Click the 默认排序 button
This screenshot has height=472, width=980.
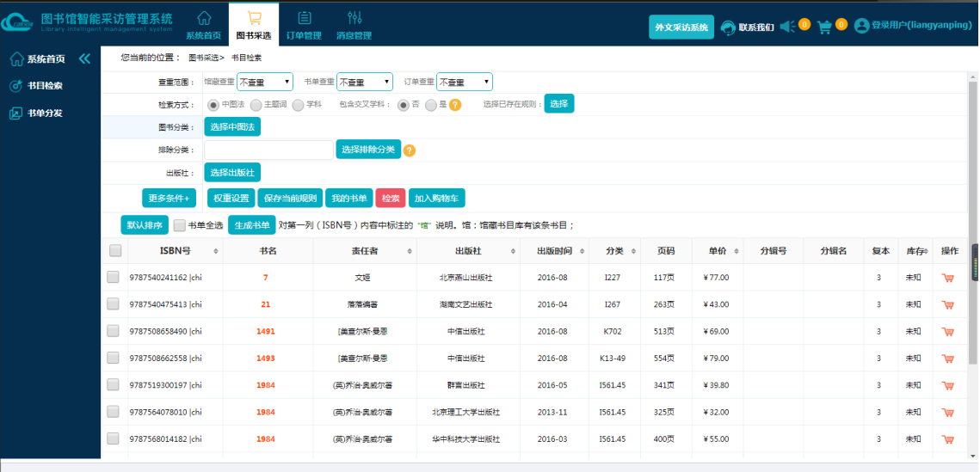pyautogui.click(x=145, y=224)
